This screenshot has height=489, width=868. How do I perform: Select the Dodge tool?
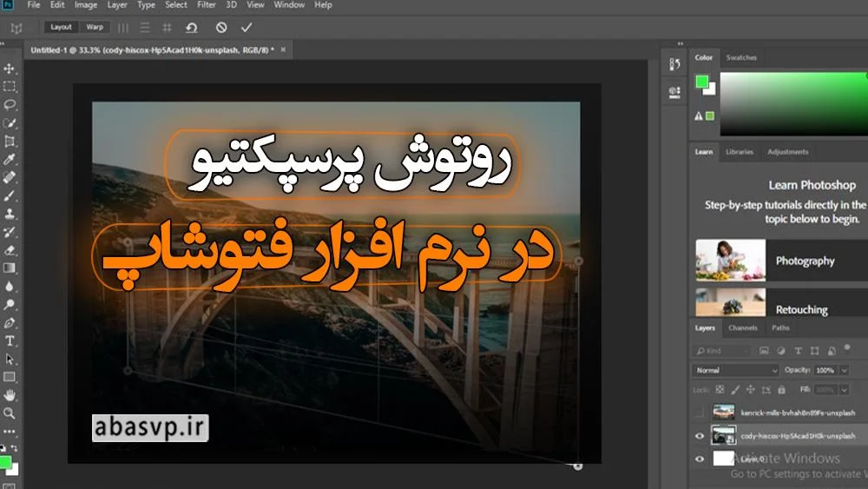tap(10, 305)
